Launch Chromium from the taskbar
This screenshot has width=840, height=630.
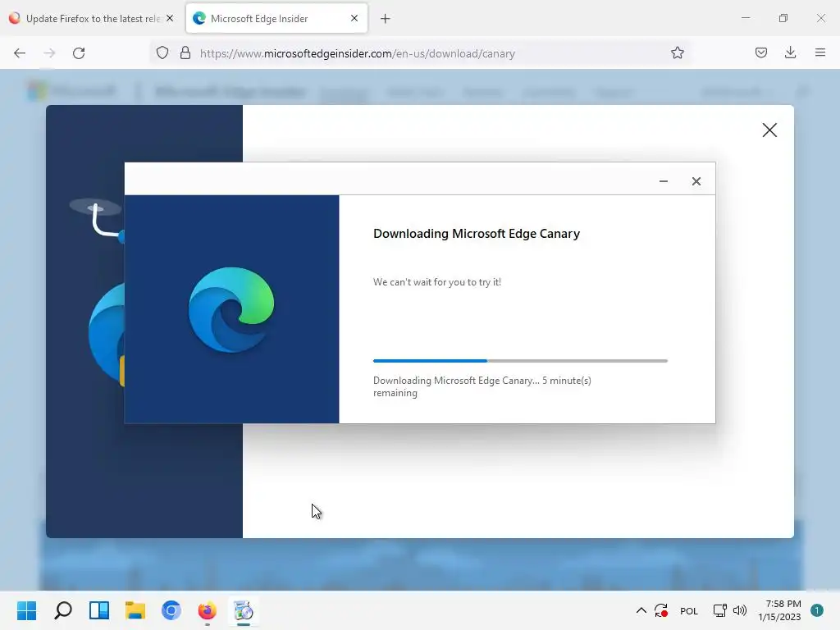(171, 610)
